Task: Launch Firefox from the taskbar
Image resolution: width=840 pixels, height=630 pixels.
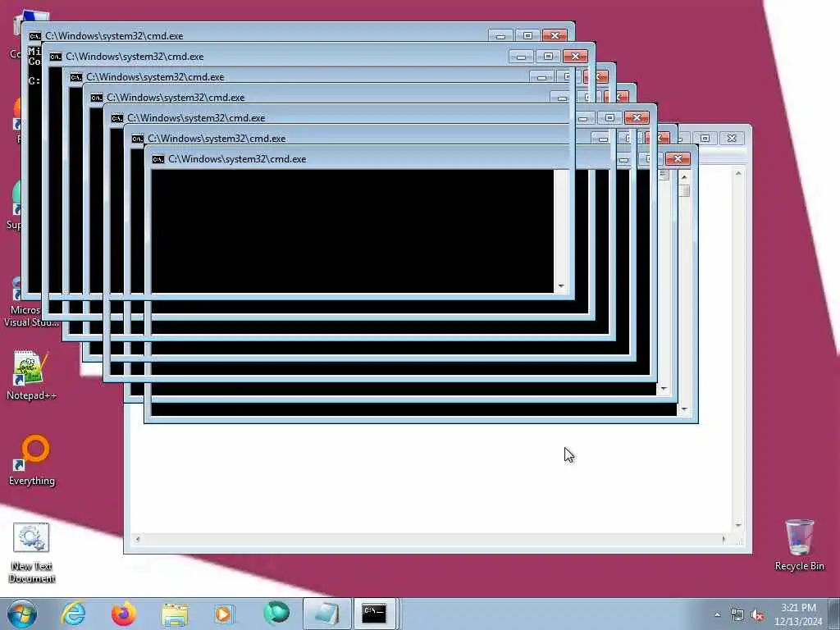Action: point(123,614)
